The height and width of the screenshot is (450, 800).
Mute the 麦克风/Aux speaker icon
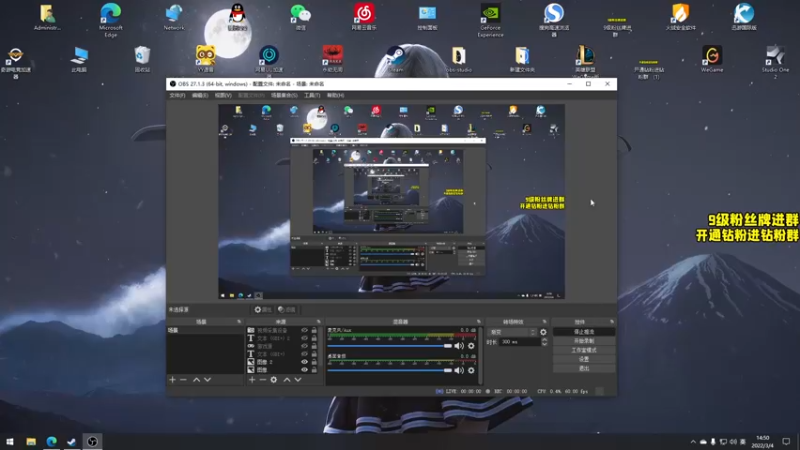pos(459,346)
